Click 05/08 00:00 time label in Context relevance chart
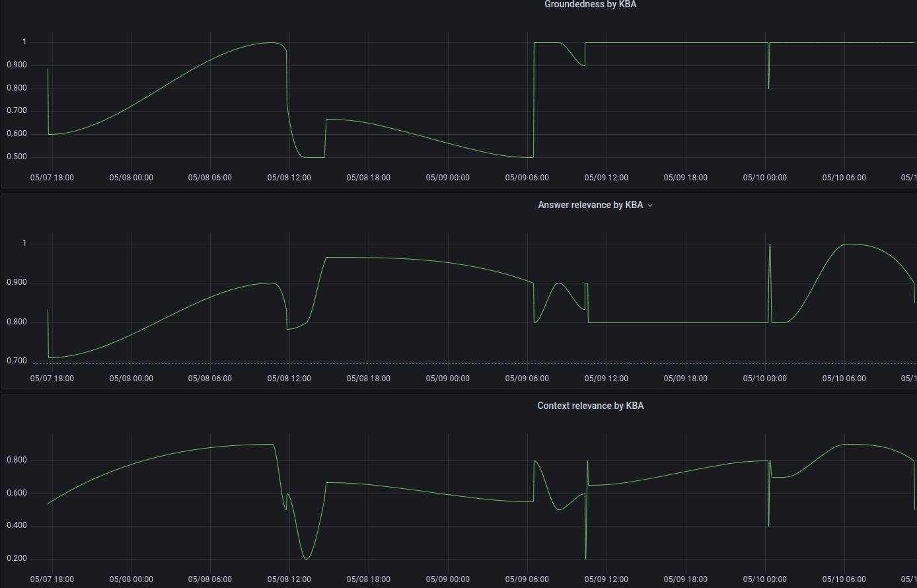The height and width of the screenshot is (588, 917). tap(131, 579)
